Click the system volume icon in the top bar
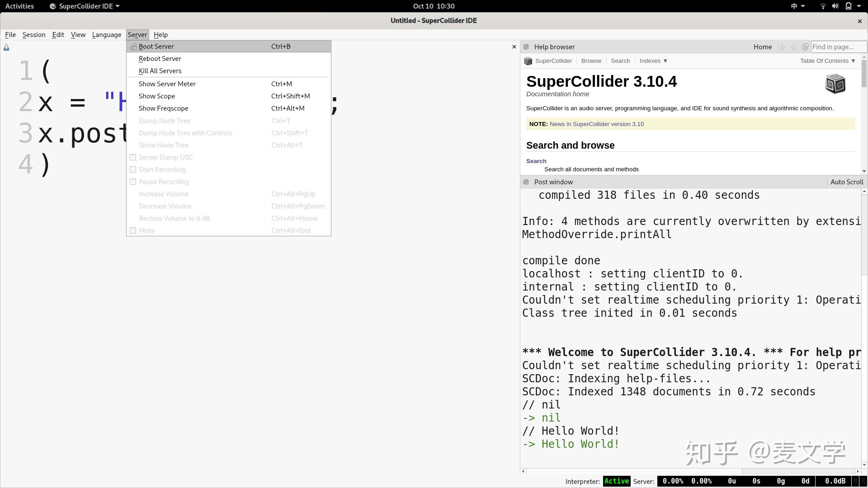This screenshot has width=868, height=488. point(834,6)
